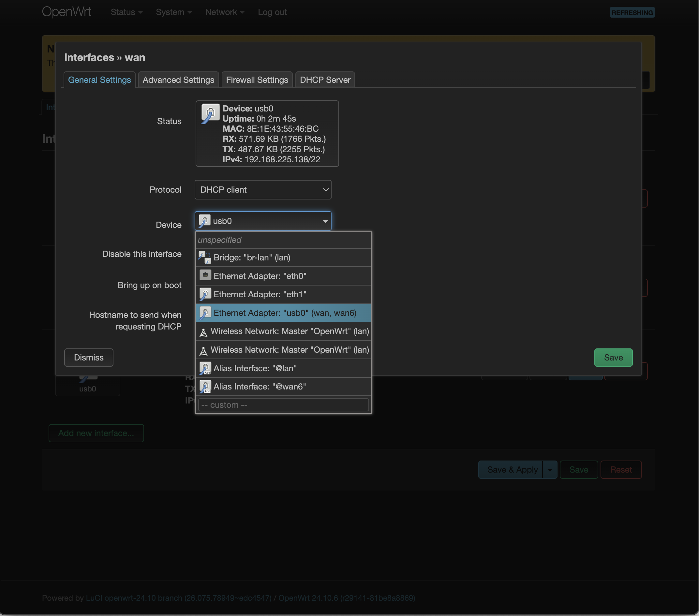
Task: Expand the Status menu
Action: tap(126, 12)
